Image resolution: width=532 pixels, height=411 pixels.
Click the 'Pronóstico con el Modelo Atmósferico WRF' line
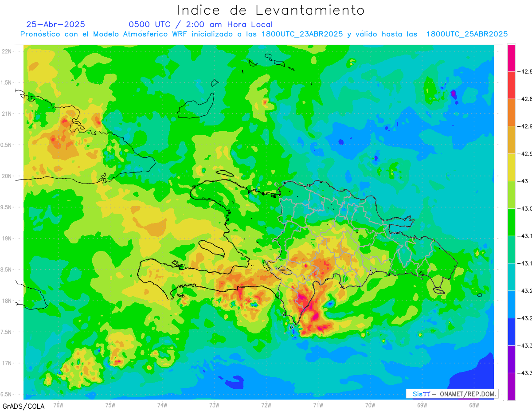(264, 34)
